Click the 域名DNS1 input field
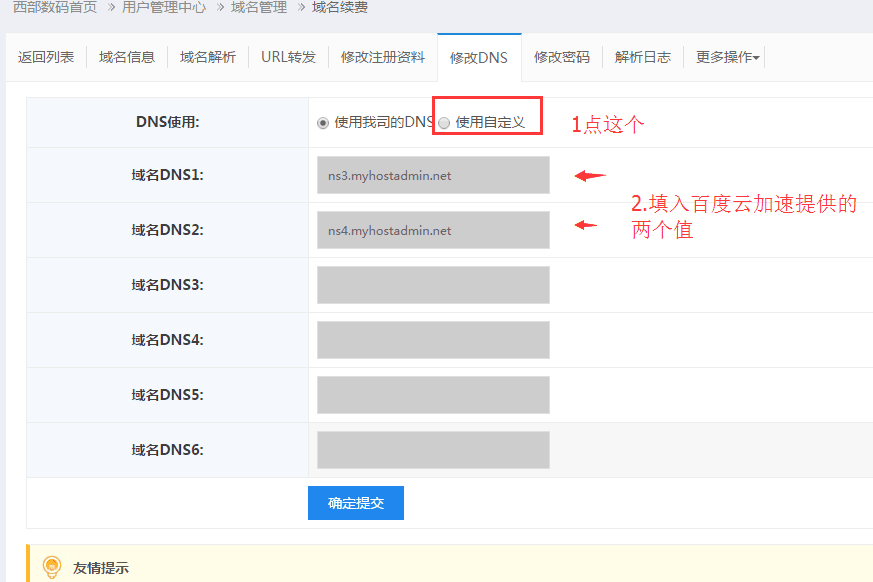This screenshot has height=582, width=873. click(433, 175)
